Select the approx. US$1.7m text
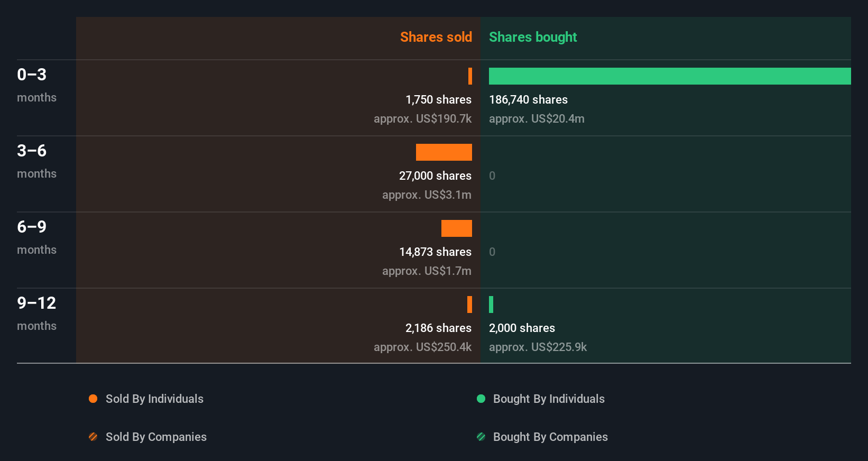 [x=427, y=271]
